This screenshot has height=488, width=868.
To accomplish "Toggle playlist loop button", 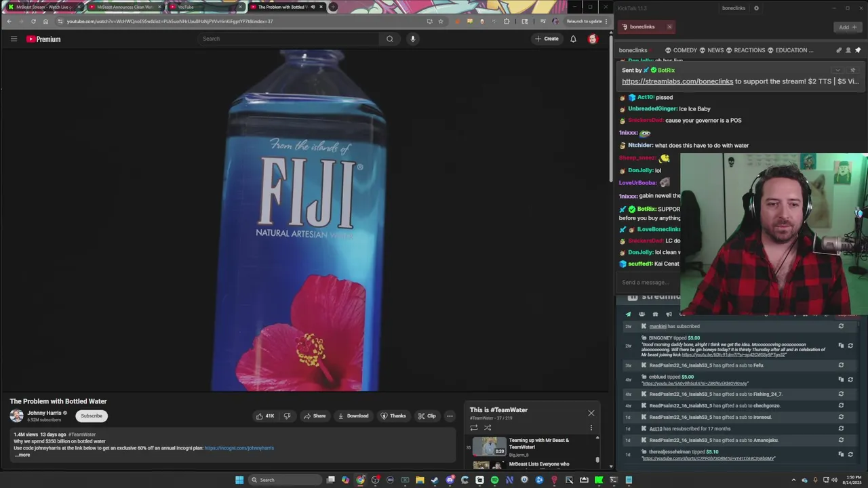I will pyautogui.click(x=473, y=428).
